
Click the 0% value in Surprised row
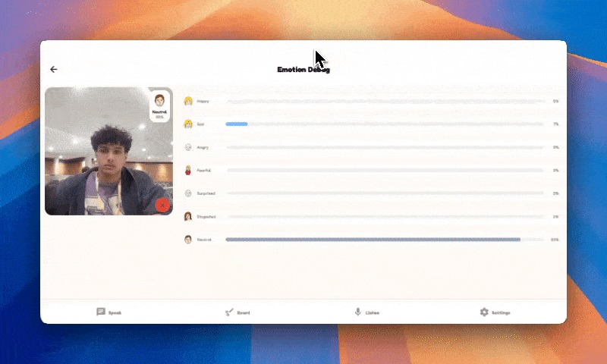(x=556, y=193)
